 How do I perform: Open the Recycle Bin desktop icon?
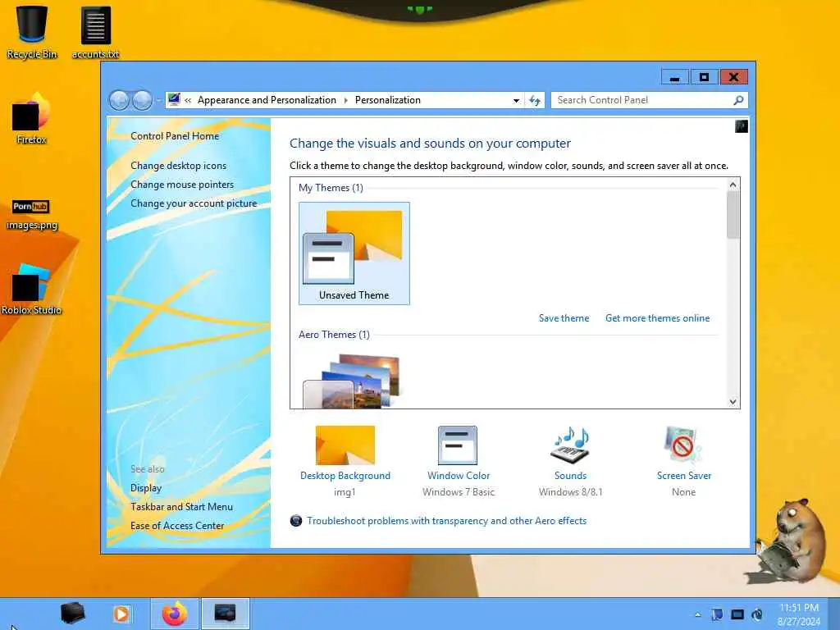coord(32,33)
